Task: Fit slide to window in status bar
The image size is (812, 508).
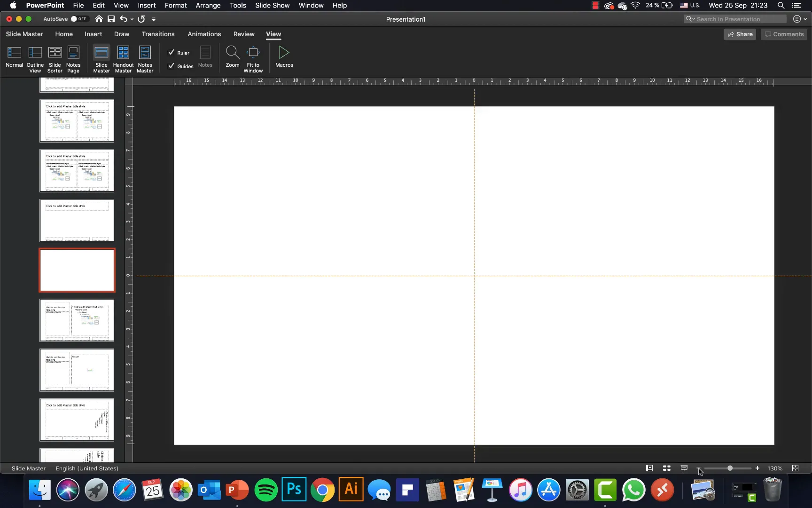Action: click(795, 468)
